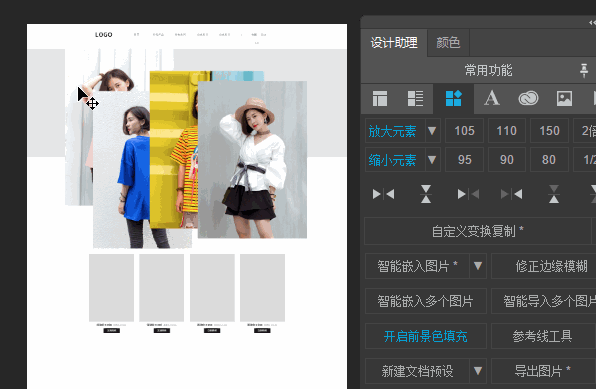Switch to the 设计助理 tab
The height and width of the screenshot is (389, 596).
394,43
